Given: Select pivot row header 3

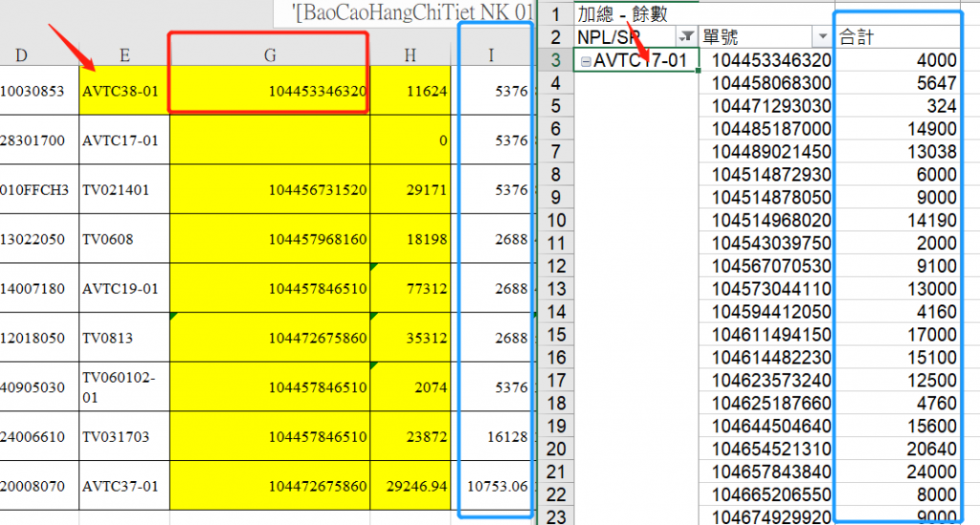Looking at the screenshot, I should tap(556, 60).
